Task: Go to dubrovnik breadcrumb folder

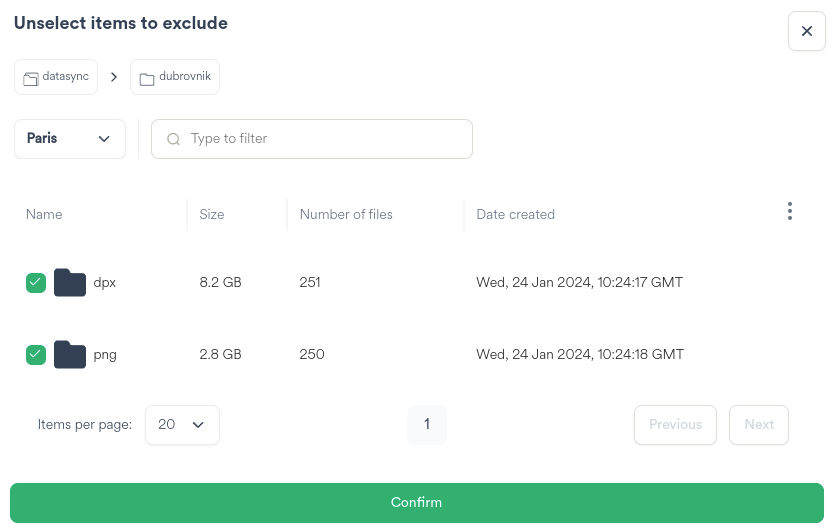Action: (175, 77)
